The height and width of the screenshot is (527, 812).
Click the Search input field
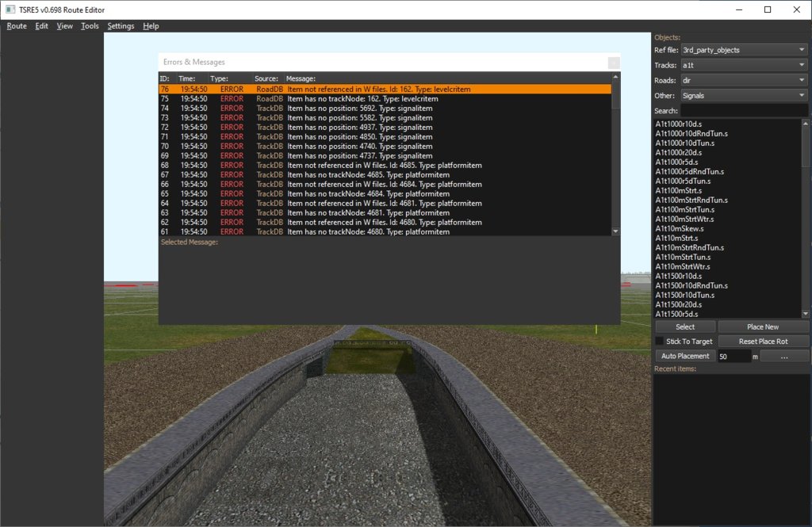pos(744,111)
